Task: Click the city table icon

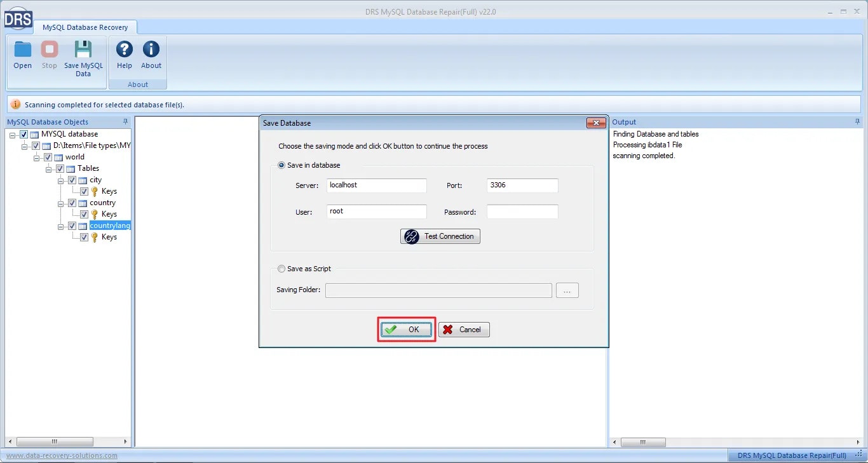Action: coord(83,180)
